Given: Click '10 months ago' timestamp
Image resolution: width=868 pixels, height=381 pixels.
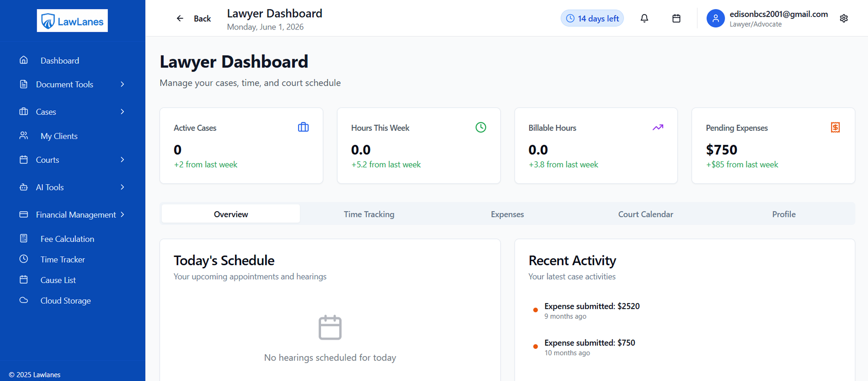Looking at the screenshot, I should coord(567,353).
